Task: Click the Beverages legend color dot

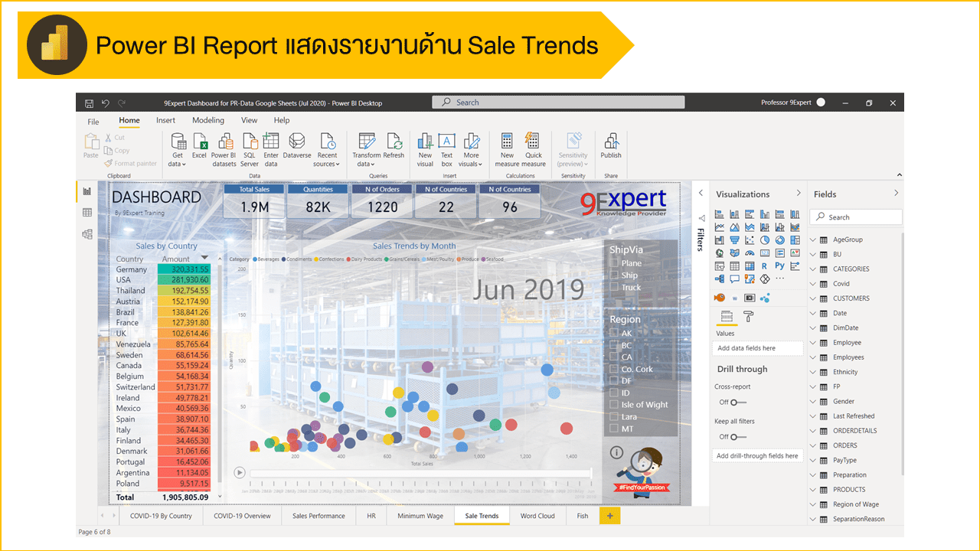Action: [x=255, y=259]
